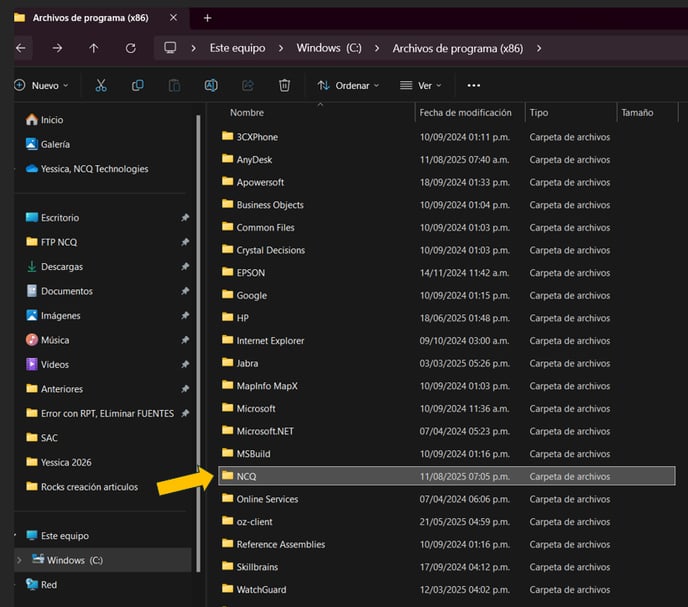Screen dimensions: 688x607
Task: Open Yessica 2026 in the sidebar
Action: point(59,462)
